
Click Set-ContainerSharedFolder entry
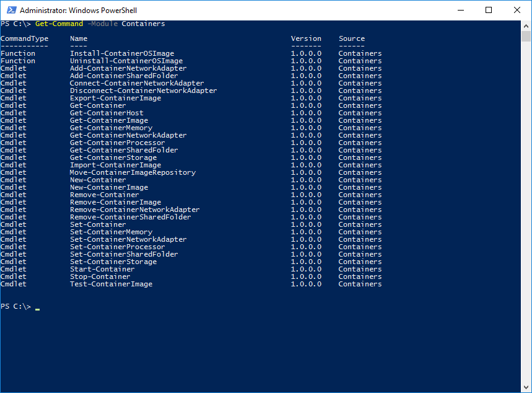(x=124, y=255)
